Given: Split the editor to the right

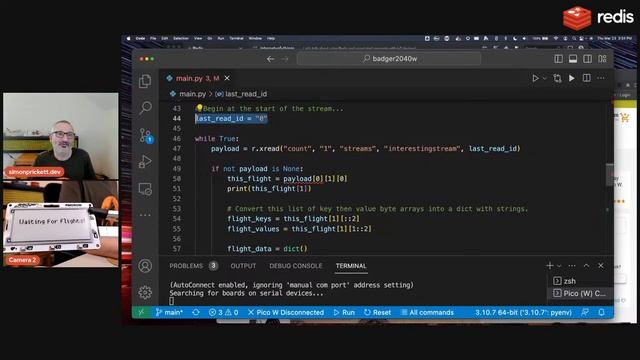Looking at the screenshot, I should click(x=587, y=78).
